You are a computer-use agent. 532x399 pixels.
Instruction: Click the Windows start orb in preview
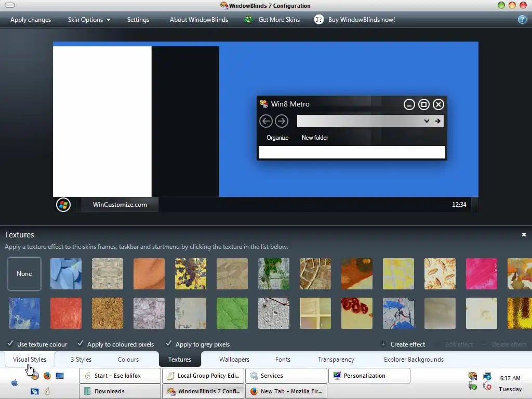click(x=63, y=205)
